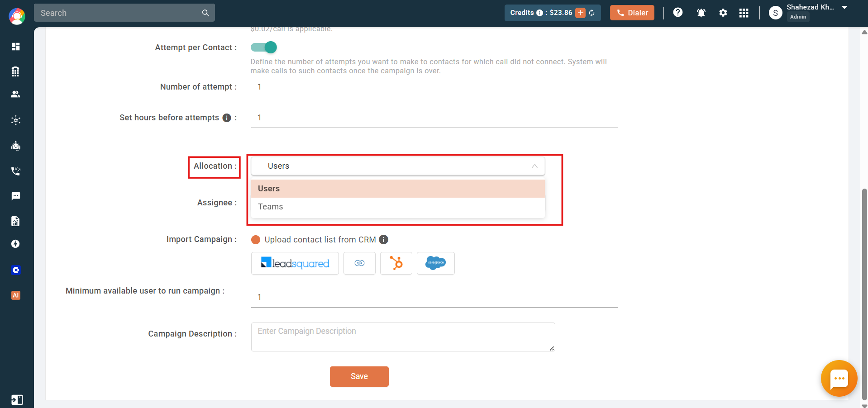Screen dimensions: 868x408
Task: Open the help question mark icon
Action: click(x=677, y=13)
